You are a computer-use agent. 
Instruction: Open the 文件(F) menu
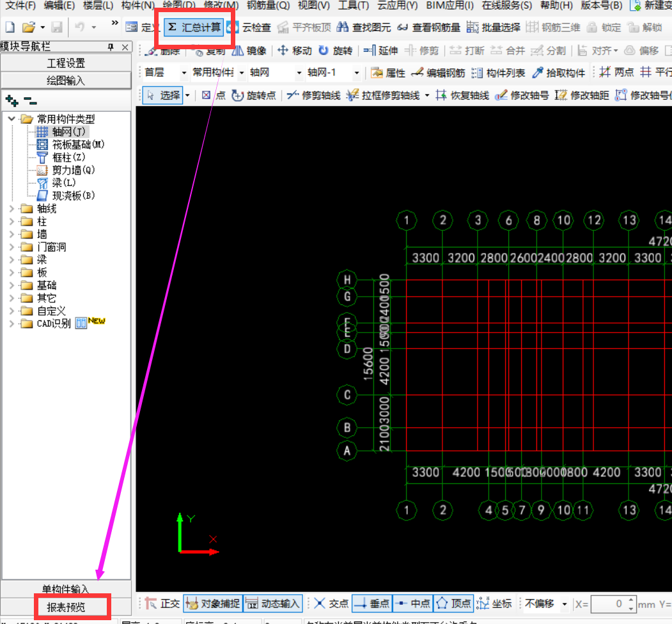(x=20, y=6)
